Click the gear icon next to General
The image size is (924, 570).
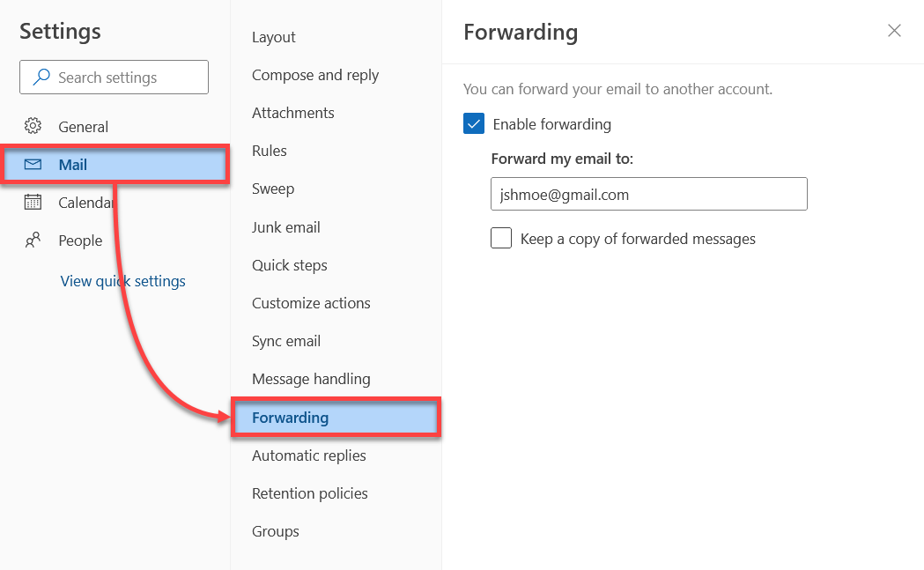pos(33,126)
